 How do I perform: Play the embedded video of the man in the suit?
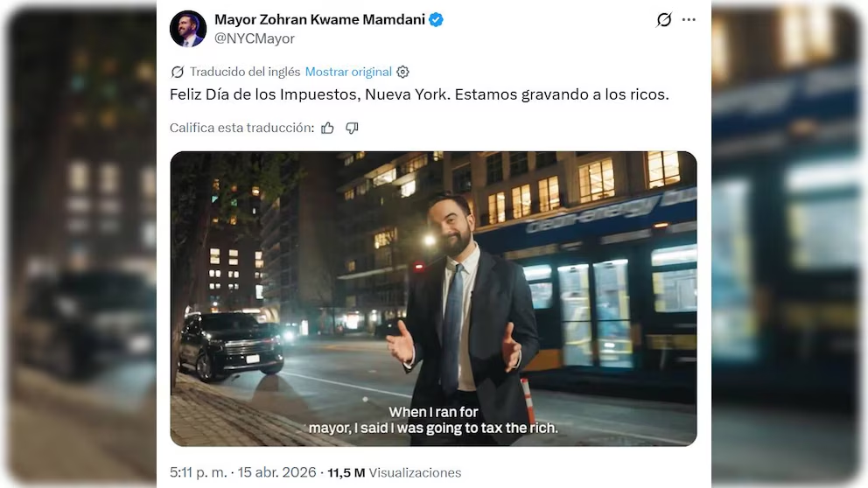click(433, 299)
